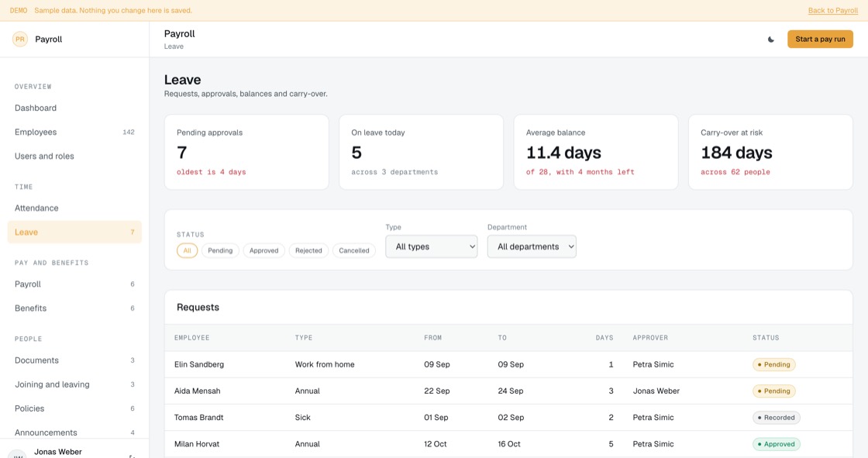The height and width of the screenshot is (458, 868).
Task: Open the Pending approvals card
Action: point(246,153)
